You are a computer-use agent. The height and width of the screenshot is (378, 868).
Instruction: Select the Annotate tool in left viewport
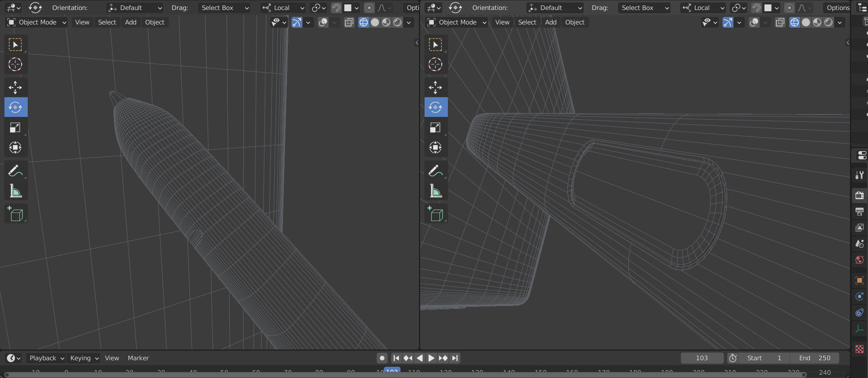click(x=15, y=171)
